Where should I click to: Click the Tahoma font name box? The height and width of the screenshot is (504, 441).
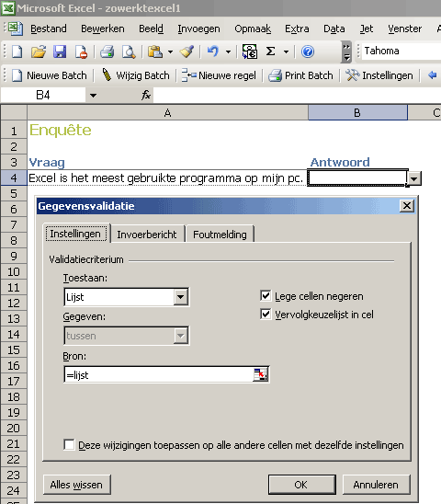click(x=401, y=52)
